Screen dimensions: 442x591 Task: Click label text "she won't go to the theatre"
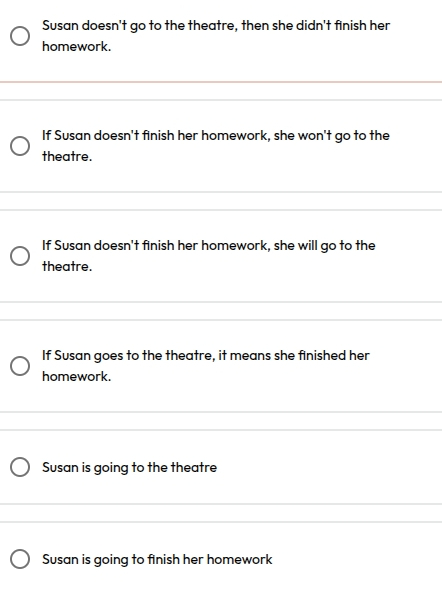pyautogui.click(x=216, y=146)
